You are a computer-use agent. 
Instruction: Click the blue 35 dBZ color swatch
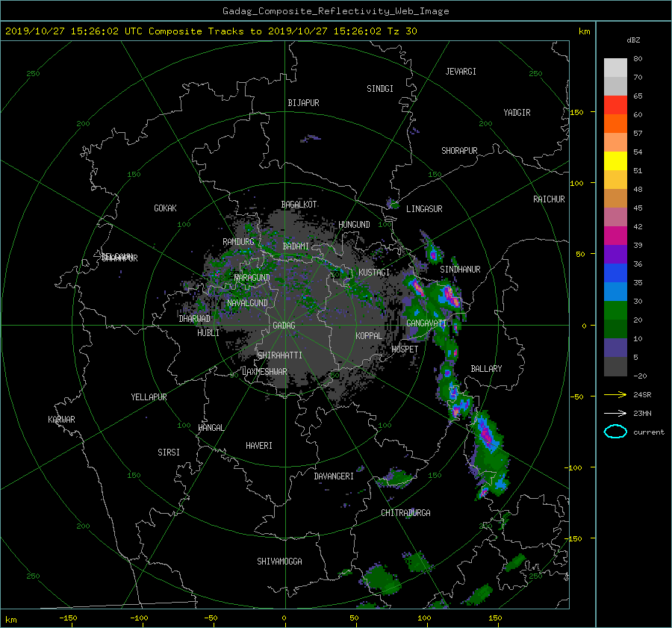615,273
